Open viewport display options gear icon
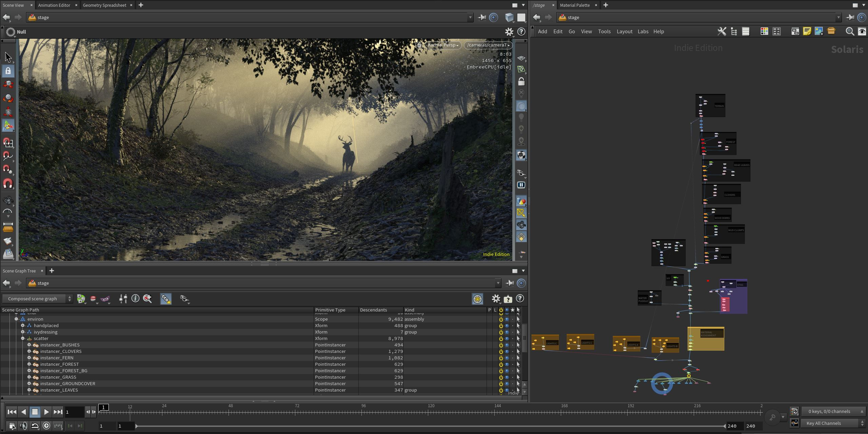The image size is (868, 434). [509, 32]
